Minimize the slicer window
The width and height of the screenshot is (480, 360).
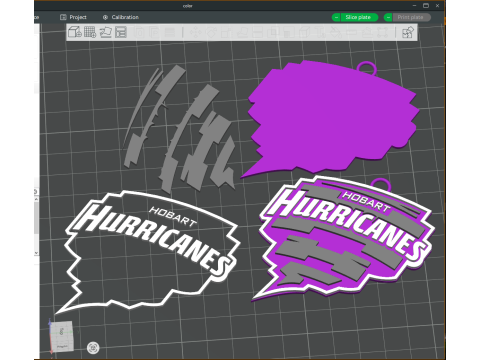(x=414, y=6)
